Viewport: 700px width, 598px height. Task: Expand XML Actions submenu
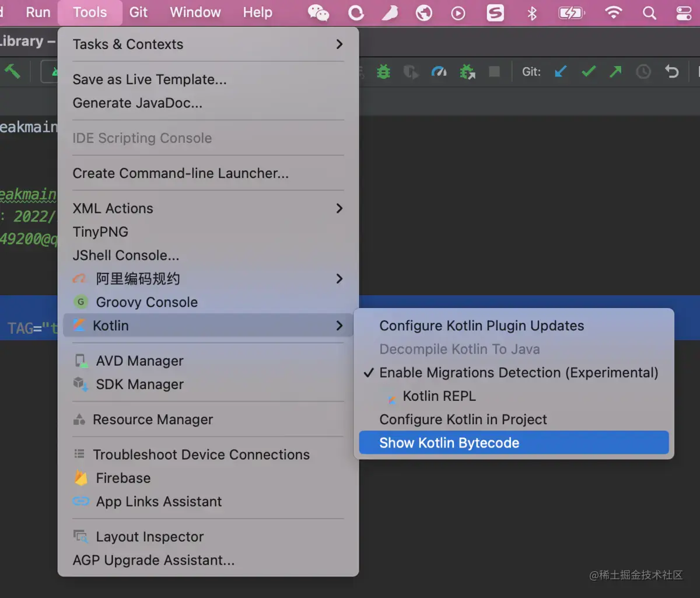tap(208, 208)
